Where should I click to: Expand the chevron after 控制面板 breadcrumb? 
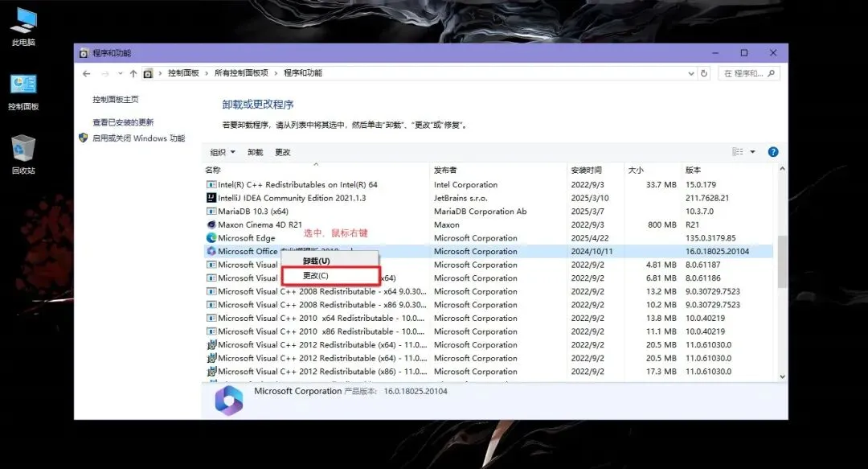pyautogui.click(x=207, y=73)
